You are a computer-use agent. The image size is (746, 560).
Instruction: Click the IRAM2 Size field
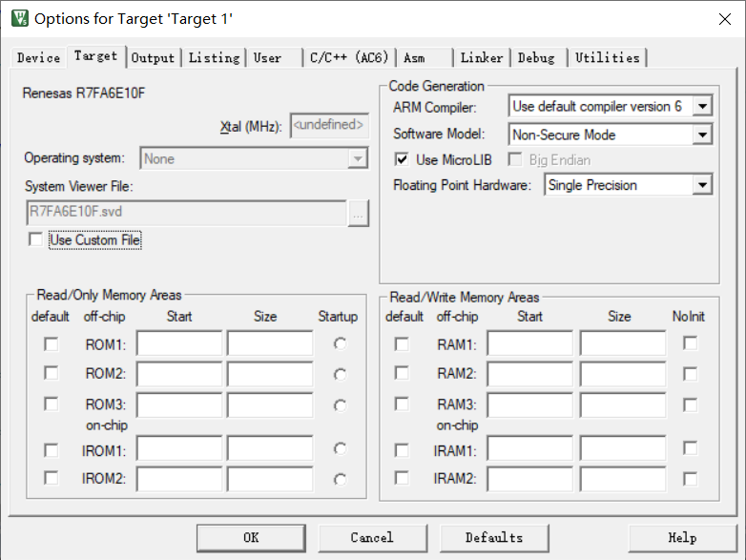pyautogui.click(x=623, y=479)
